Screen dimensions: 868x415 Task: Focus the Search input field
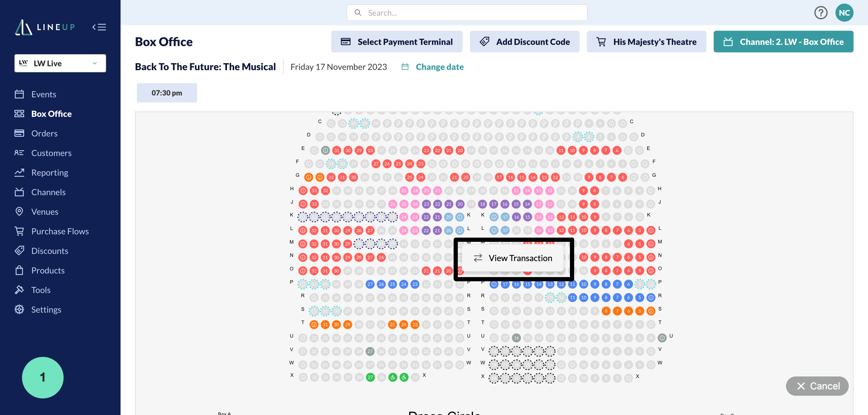[x=467, y=13]
